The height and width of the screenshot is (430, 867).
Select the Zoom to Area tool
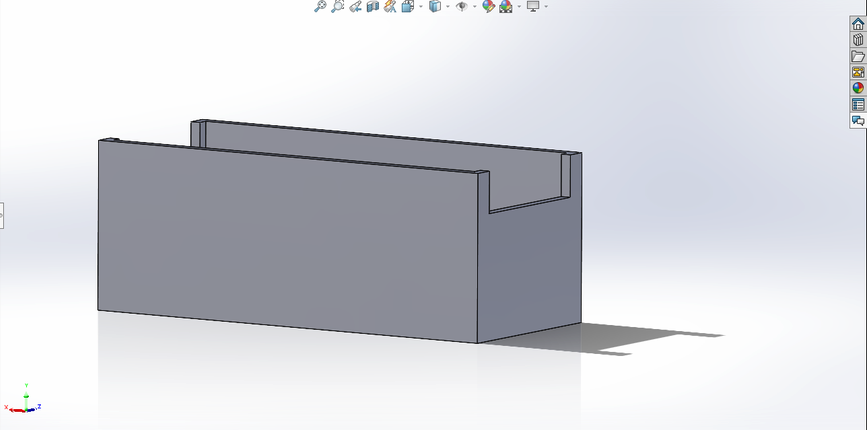(x=337, y=7)
